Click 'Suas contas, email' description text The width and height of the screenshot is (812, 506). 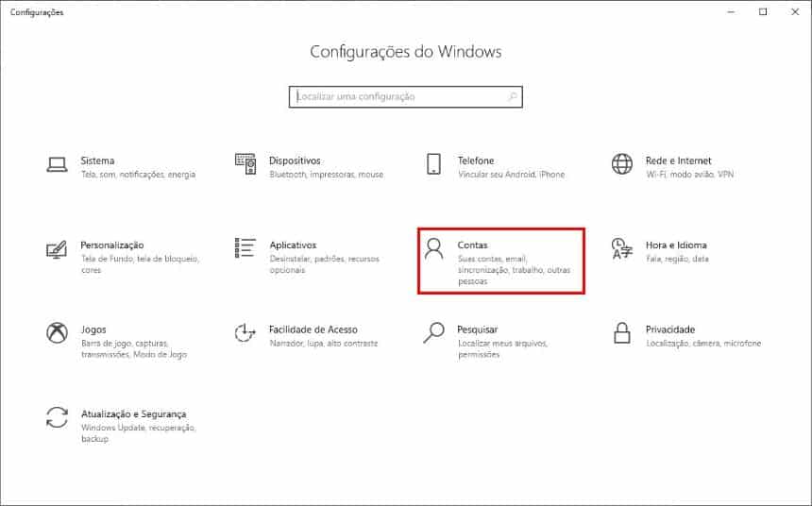pos(492,259)
